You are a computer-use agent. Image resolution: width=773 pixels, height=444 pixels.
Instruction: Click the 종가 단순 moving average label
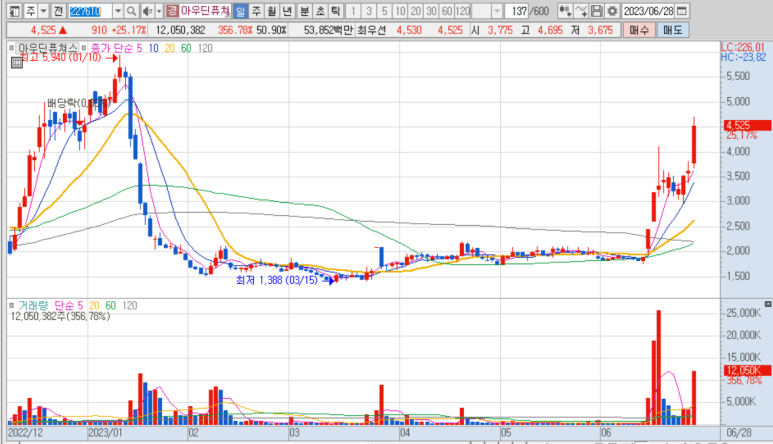click(112, 48)
